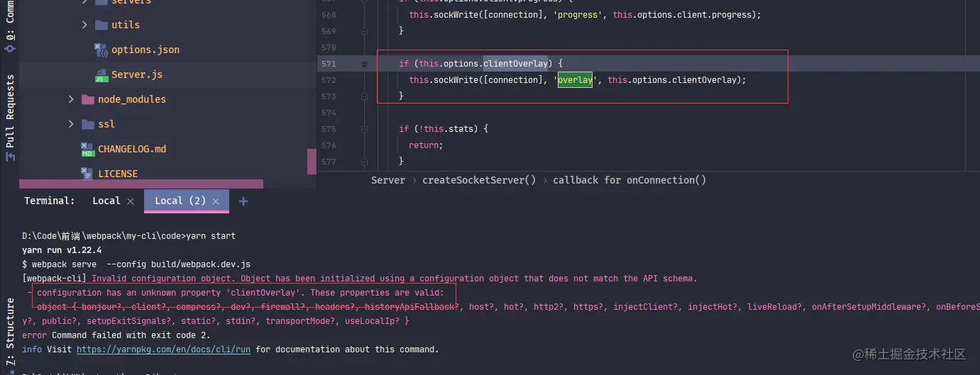The image size is (980, 375).
Task: Click the ssl folder icon
Action: tap(87, 124)
